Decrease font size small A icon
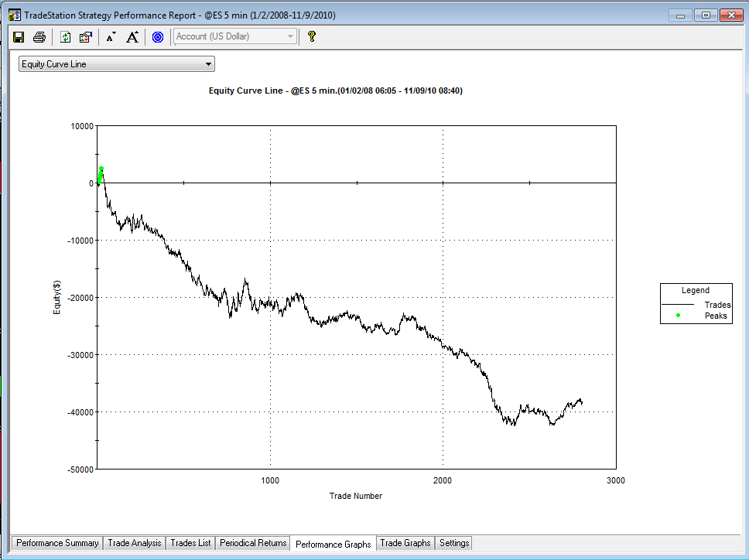Image resolution: width=749 pixels, height=560 pixels. (111, 37)
